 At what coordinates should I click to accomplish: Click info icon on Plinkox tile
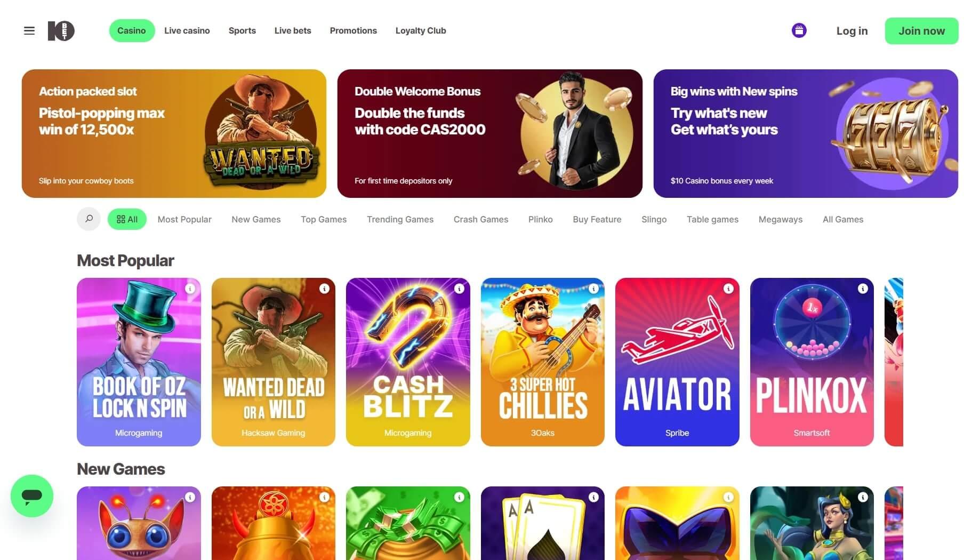click(863, 289)
